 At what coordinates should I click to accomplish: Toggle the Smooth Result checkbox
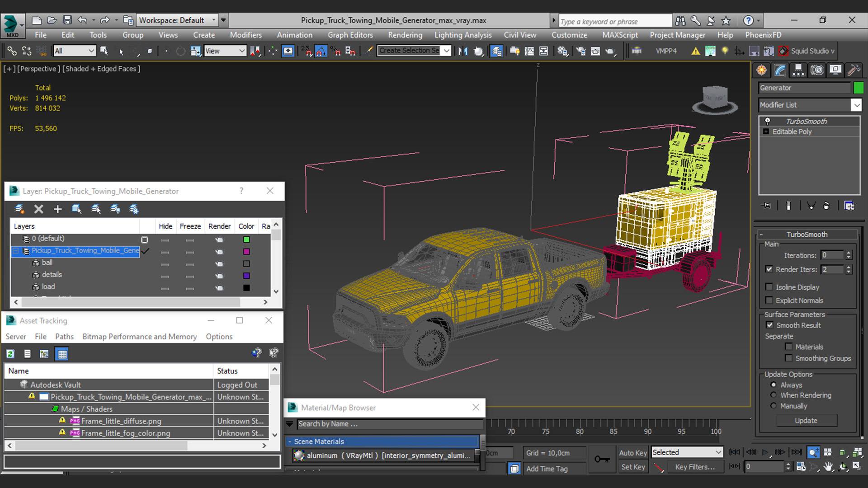770,325
